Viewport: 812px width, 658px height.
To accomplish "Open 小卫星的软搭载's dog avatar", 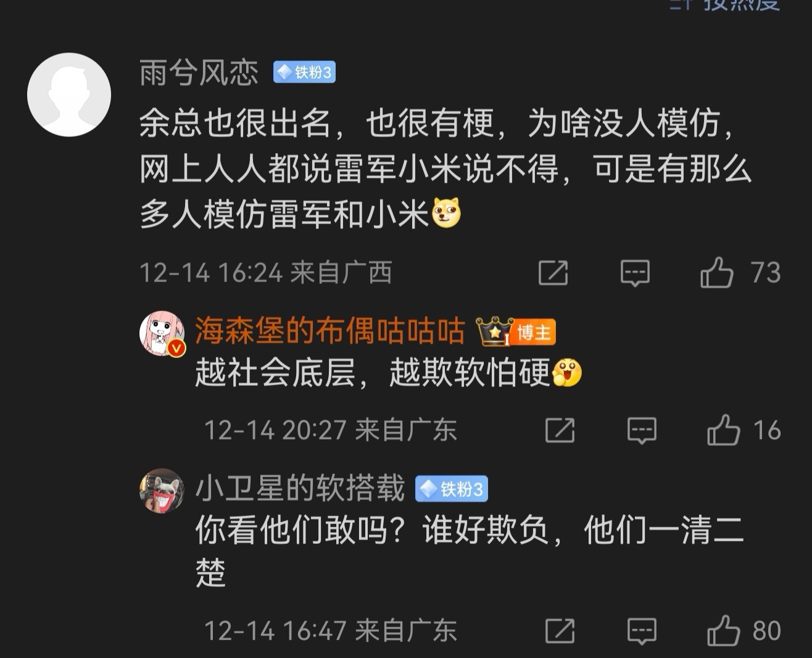I will [x=162, y=491].
